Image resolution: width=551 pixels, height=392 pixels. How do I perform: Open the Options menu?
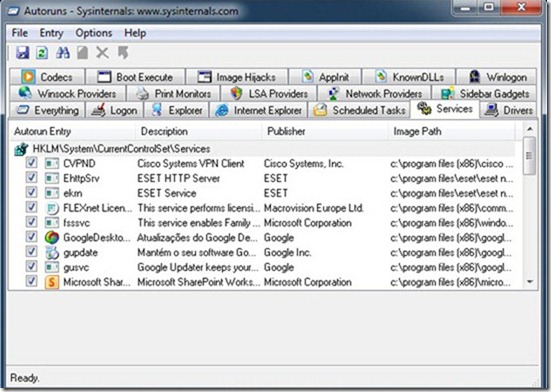(93, 33)
